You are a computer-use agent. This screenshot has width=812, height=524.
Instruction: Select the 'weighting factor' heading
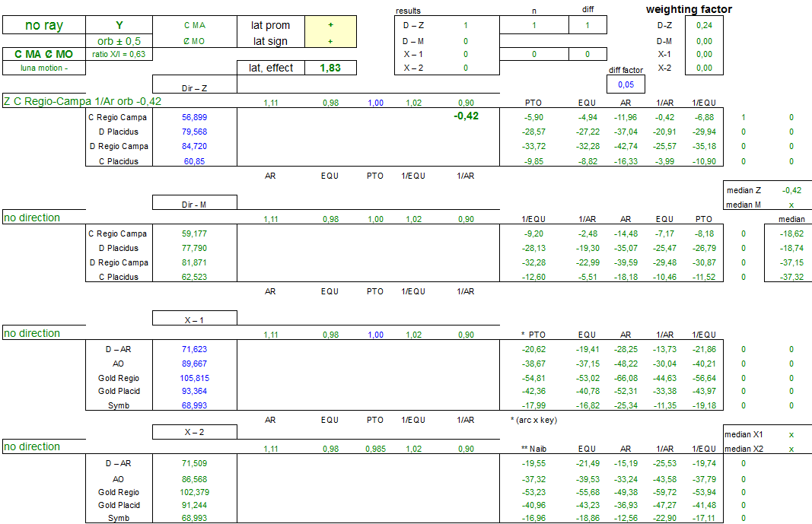[x=689, y=9]
